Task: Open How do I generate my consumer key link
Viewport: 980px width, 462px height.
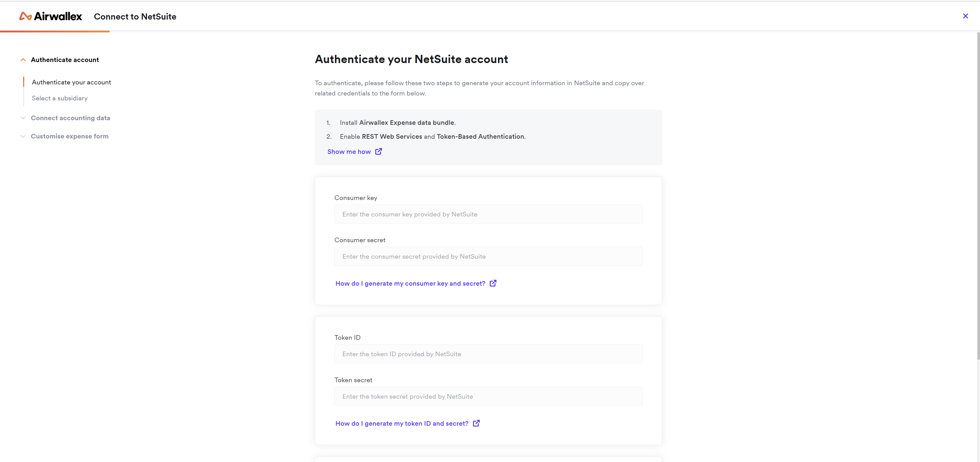Action: point(410,284)
